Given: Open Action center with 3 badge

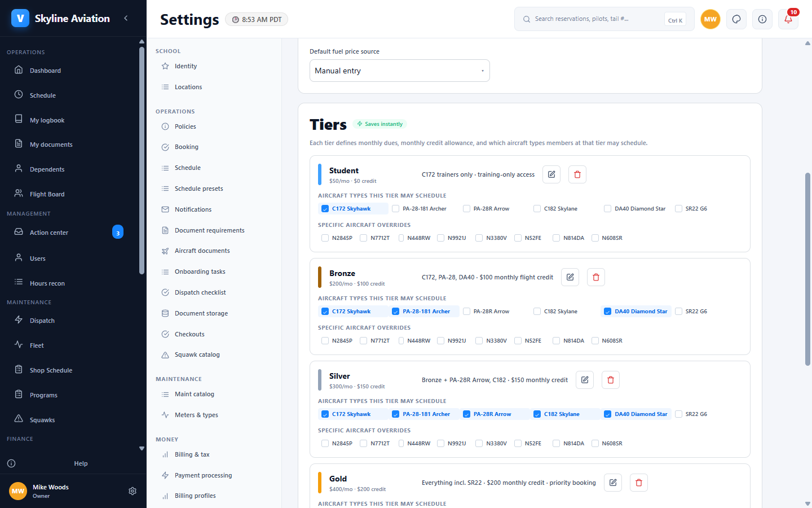Looking at the screenshot, I should (69, 232).
